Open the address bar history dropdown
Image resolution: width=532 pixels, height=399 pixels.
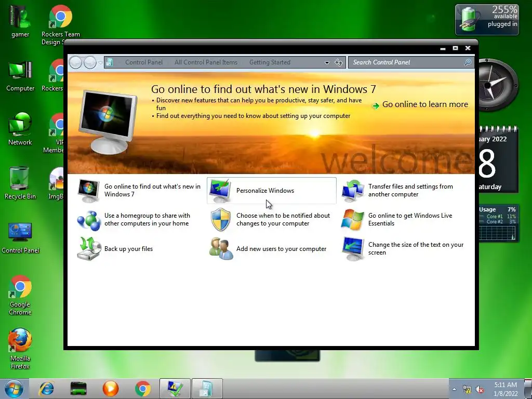(327, 63)
